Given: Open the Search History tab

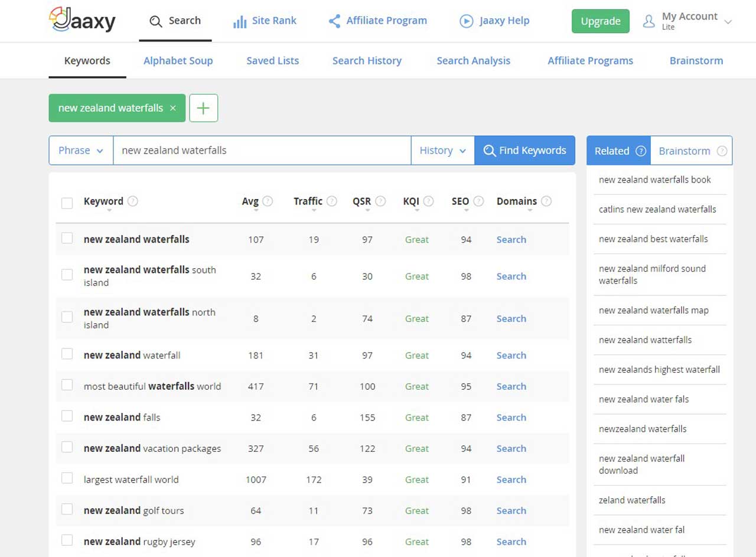Looking at the screenshot, I should (367, 60).
